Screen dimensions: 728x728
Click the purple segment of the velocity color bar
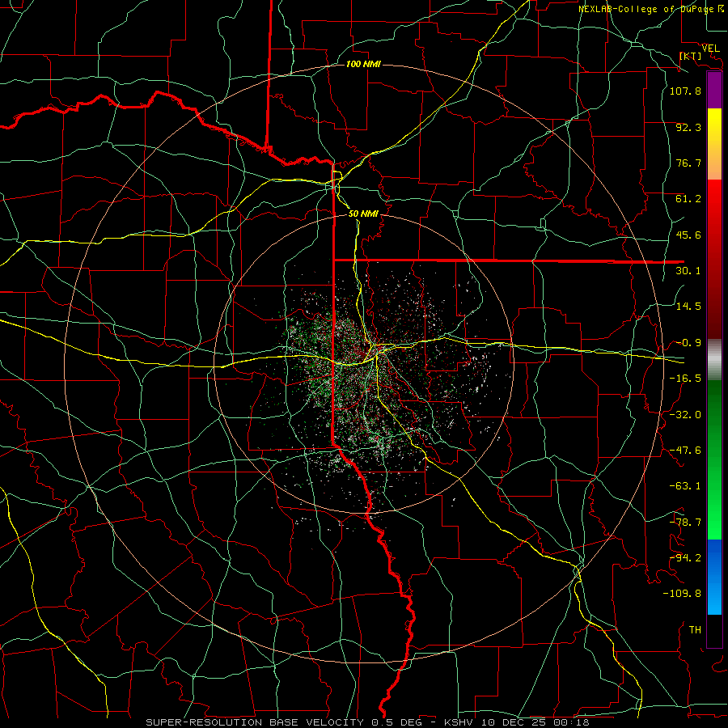pos(714,90)
